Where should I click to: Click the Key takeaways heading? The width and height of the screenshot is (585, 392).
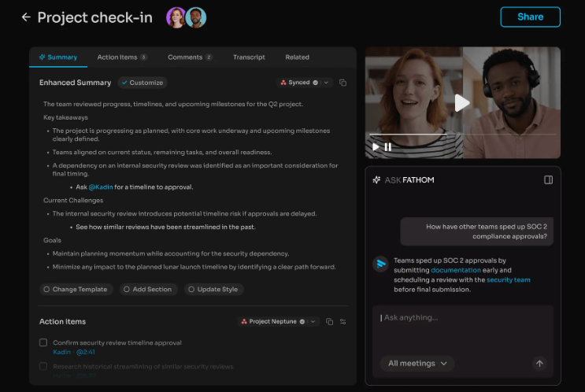coord(65,117)
